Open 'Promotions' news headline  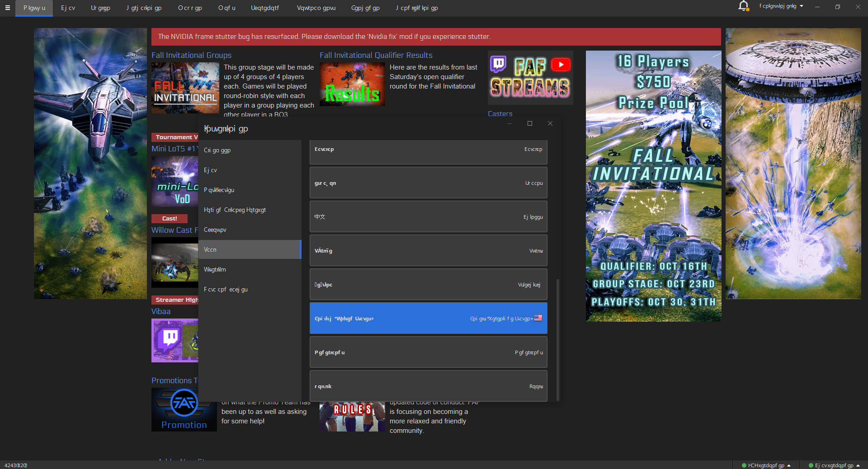coord(175,380)
